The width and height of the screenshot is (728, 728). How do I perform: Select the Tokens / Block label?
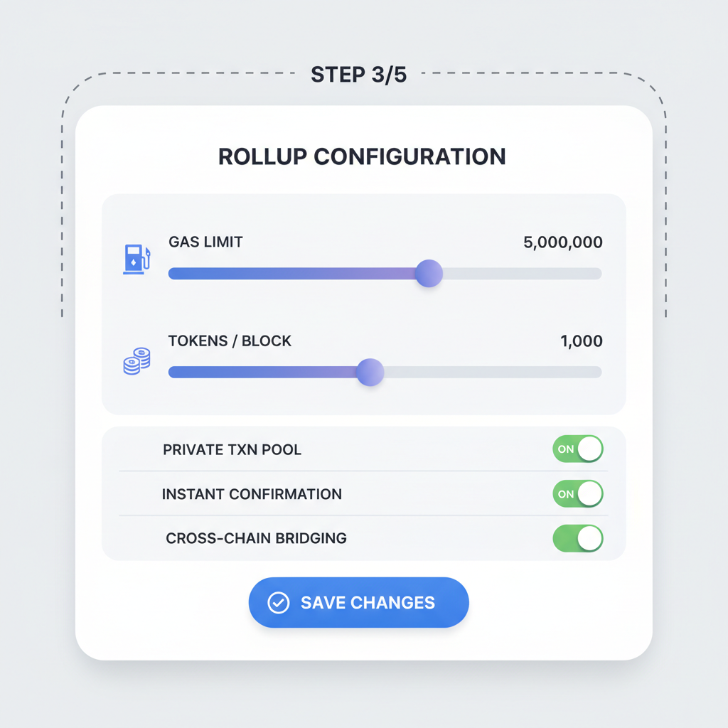[x=229, y=341]
